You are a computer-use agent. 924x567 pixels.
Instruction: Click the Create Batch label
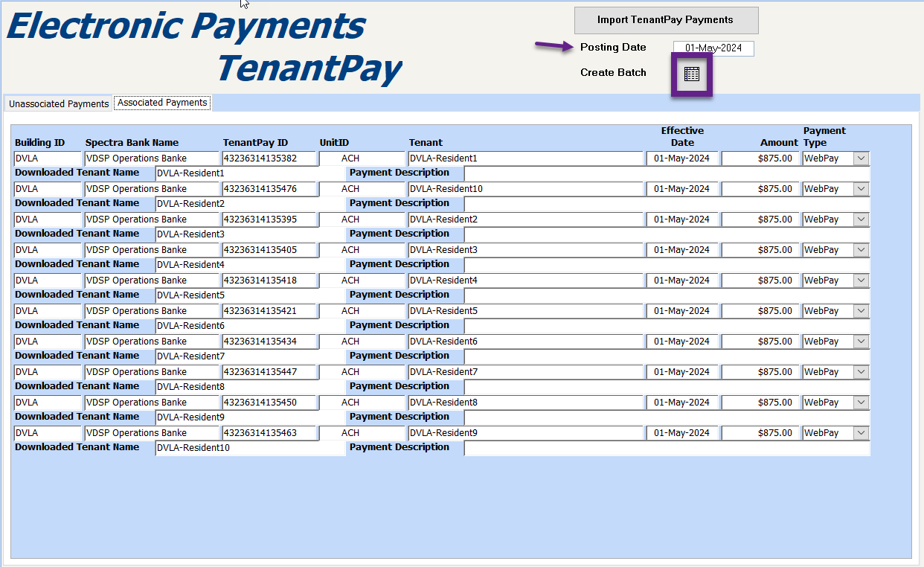click(x=613, y=73)
